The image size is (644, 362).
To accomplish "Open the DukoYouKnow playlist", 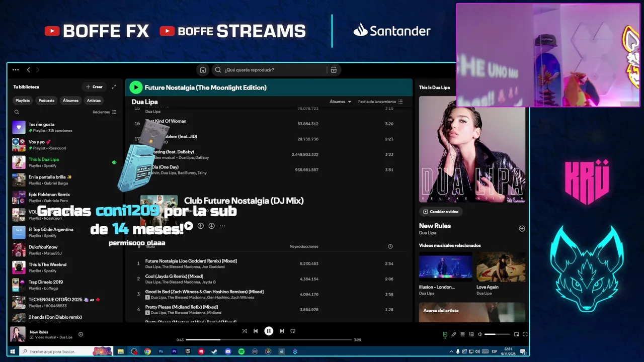I will [x=64, y=250].
